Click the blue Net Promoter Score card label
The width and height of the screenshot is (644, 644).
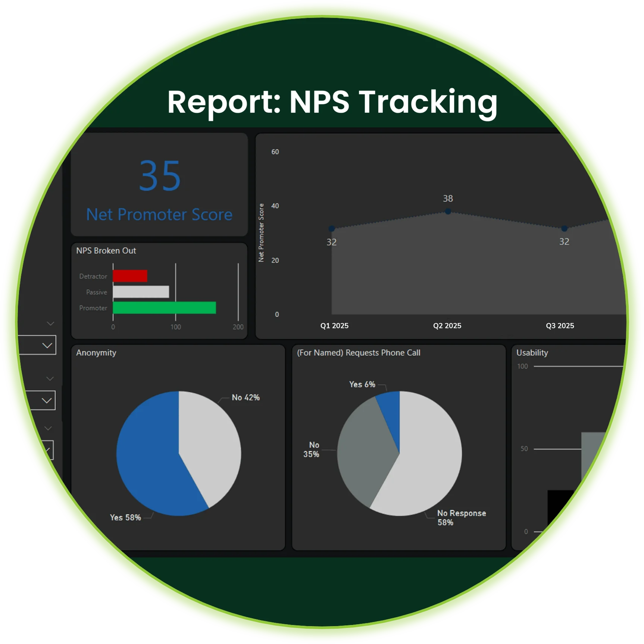[x=159, y=215]
